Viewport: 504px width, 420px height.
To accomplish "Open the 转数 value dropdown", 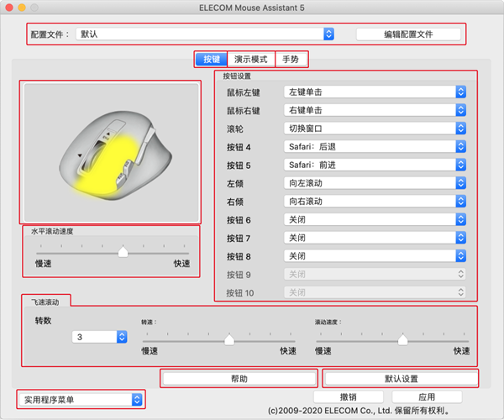I will tap(100, 337).
